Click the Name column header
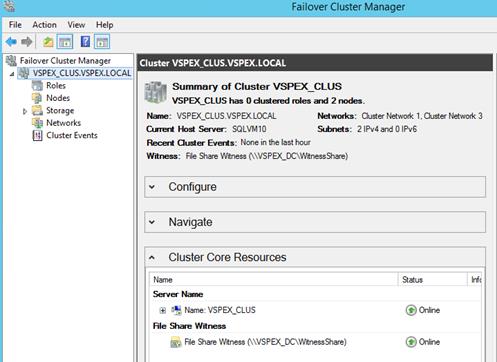 pos(274,280)
